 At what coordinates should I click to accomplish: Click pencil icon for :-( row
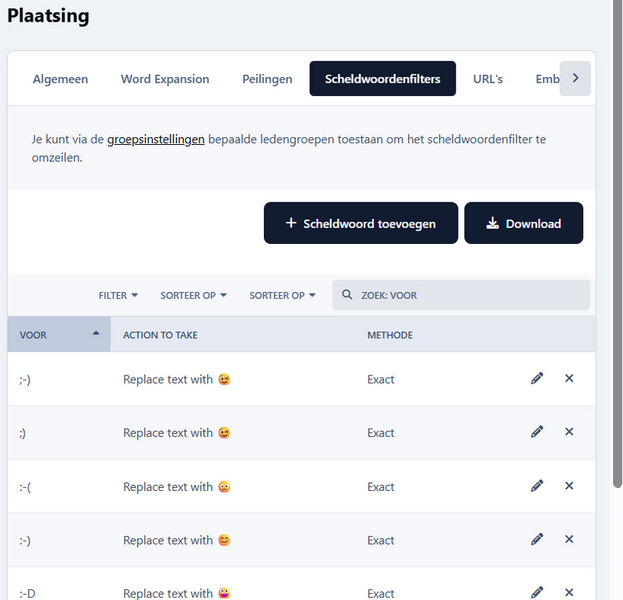(x=537, y=486)
